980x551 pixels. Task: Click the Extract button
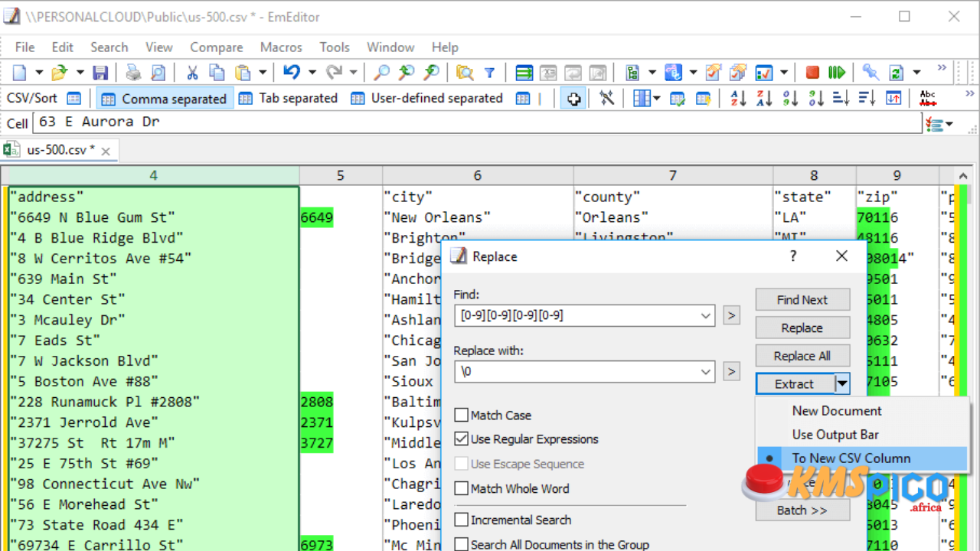795,384
